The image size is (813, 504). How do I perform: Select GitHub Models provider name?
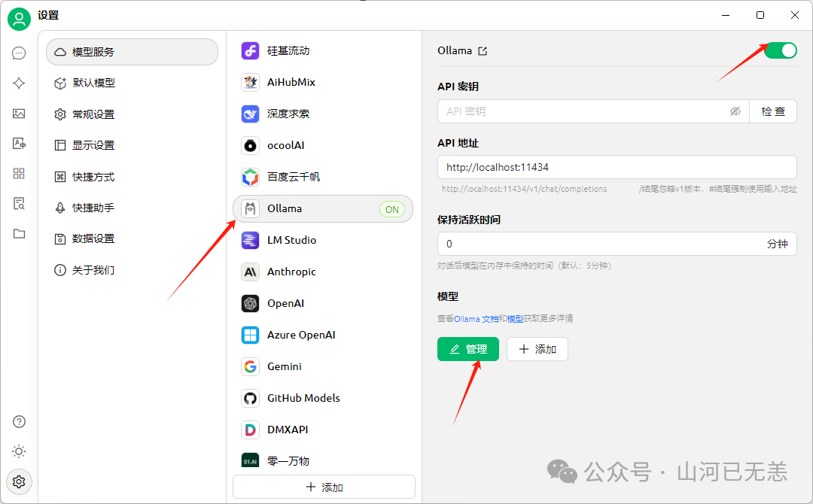(x=303, y=399)
